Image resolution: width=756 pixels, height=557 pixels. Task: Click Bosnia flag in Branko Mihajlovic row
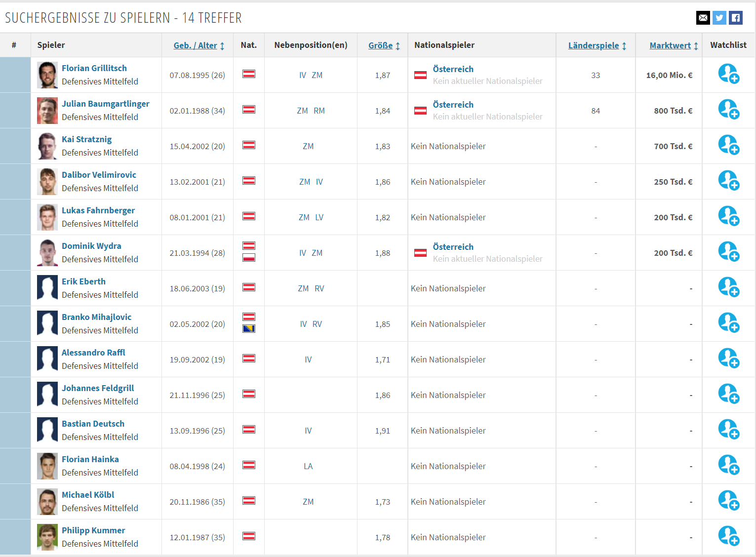249,329
